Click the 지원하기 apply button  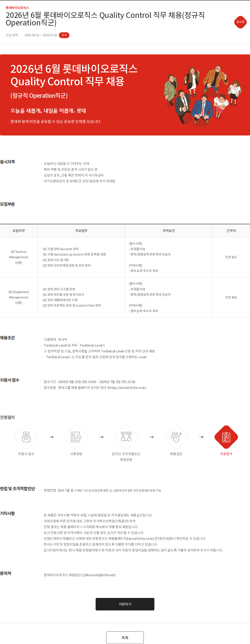tap(125, 604)
